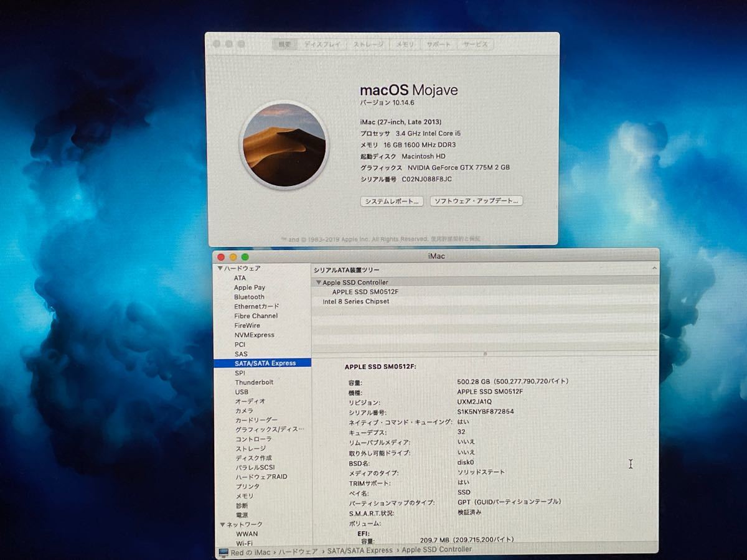Select Fibre Channel in sidebar
This screenshot has height=560, width=747.
pyautogui.click(x=256, y=315)
